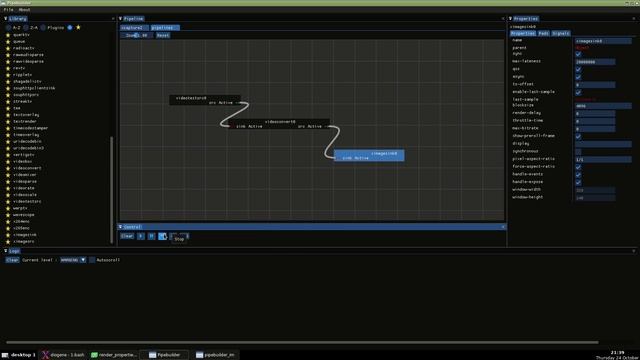Click the star icon beside ximagesink
640x360 pixels.
(8, 235)
